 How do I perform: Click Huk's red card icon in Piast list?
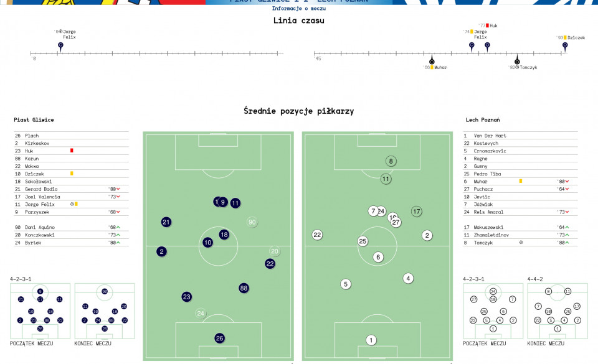[72, 151]
